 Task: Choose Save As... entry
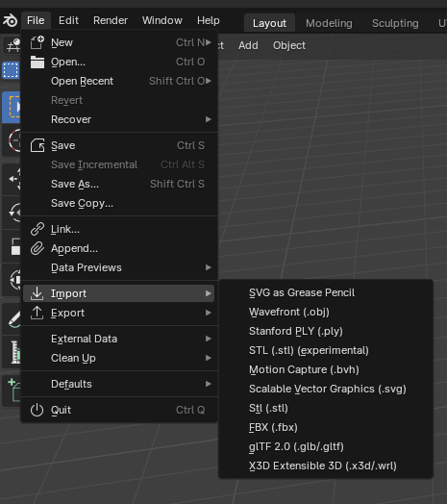click(119, 184)
